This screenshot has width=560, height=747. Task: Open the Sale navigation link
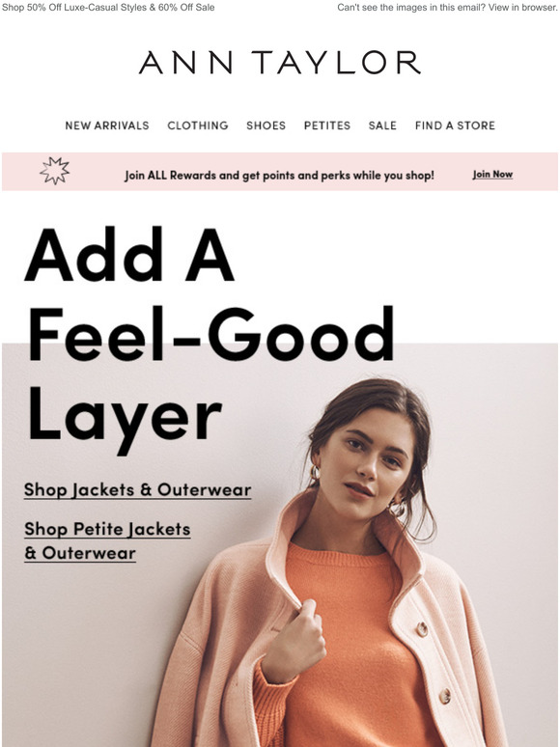tap(382, 125)
